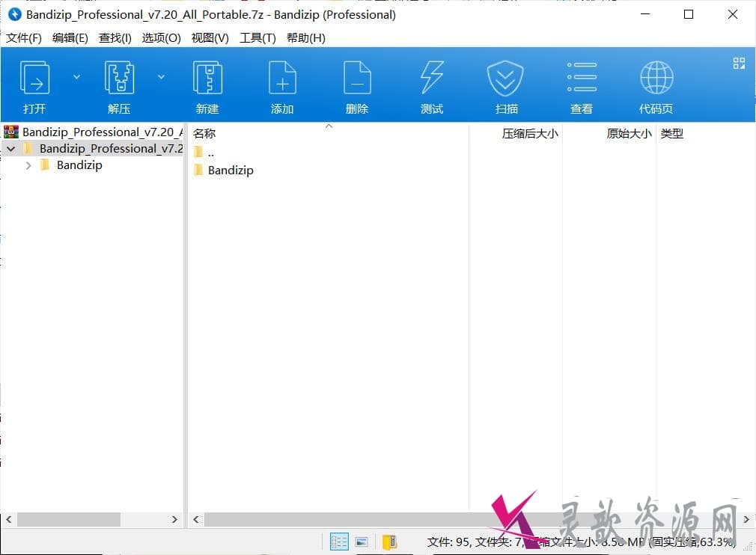This screenshot has height=555, width=756.
Task: Maximize the Bandizip window
Action: 689,14
